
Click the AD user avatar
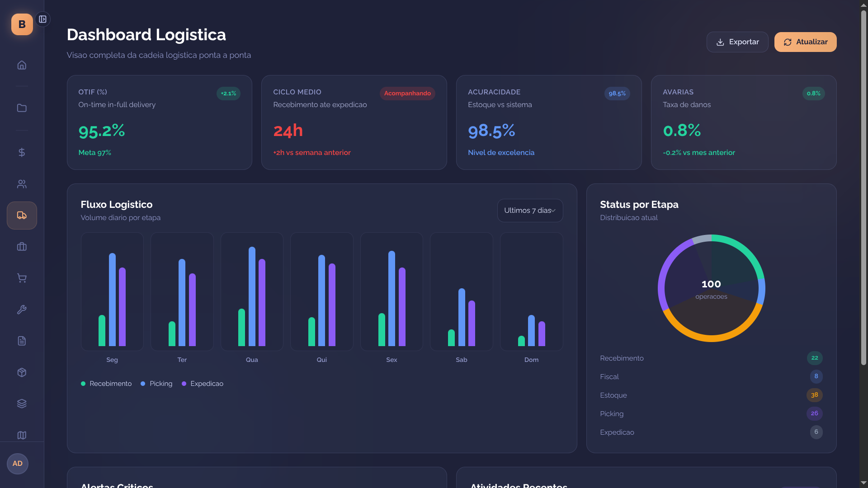(x=18, y=464)
